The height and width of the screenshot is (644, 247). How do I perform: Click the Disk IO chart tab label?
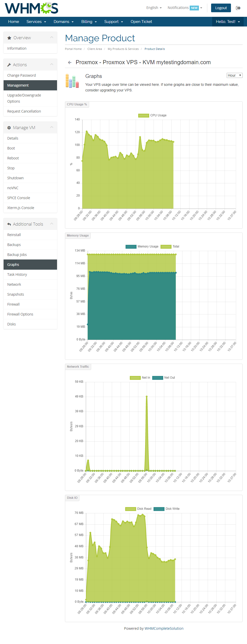point(72,498)
